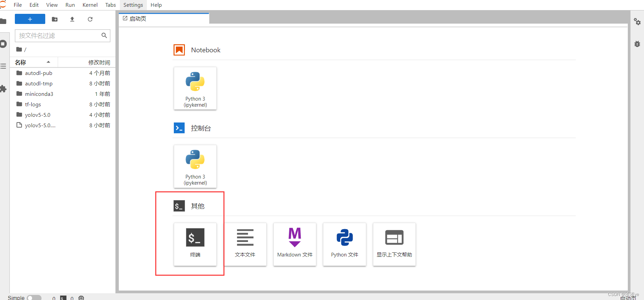Click the blue New Launcher plus button
The width and height of the screenshot is (644, 300).
30,19
